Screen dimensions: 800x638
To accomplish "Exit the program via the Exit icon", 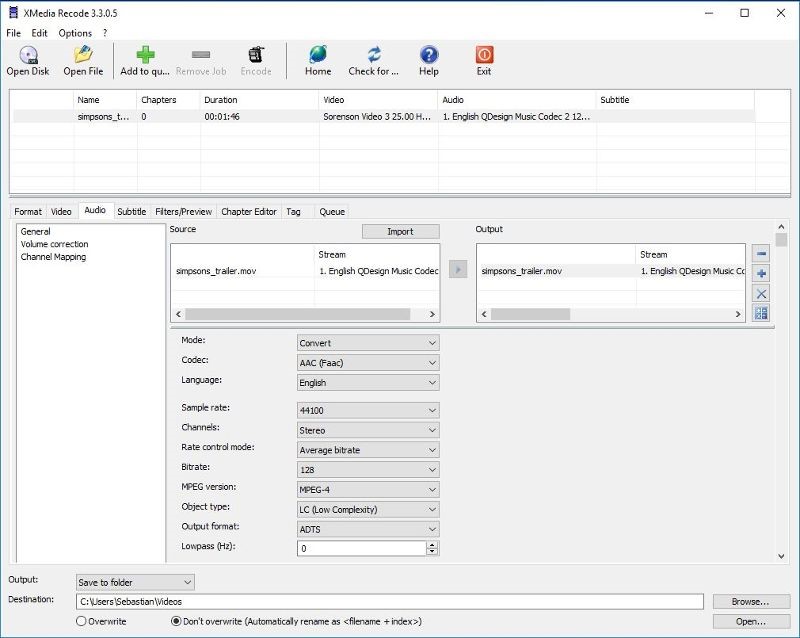I will pyautogui.click(x=484, y=58).
